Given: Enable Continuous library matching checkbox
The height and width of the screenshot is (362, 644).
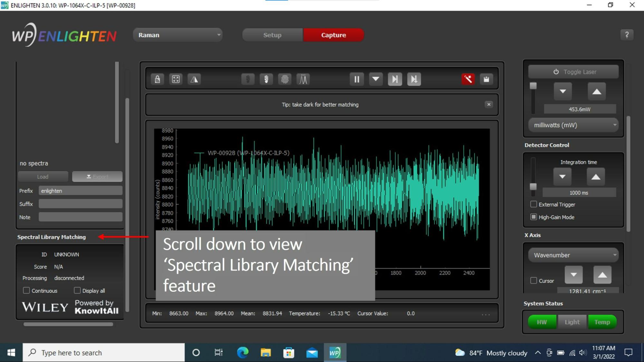Looking at the screenshot, I should (x=26, y=291).
